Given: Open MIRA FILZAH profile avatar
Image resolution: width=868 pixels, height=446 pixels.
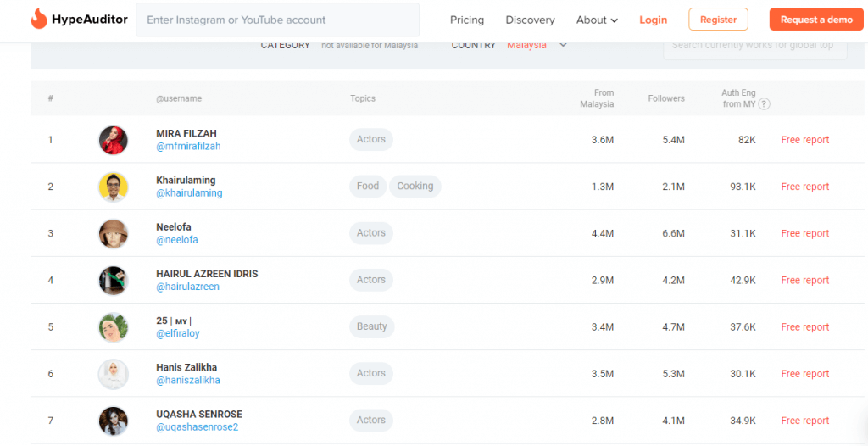Looking at the screenshot, I should pyautogui.click(x=114, y=140).
